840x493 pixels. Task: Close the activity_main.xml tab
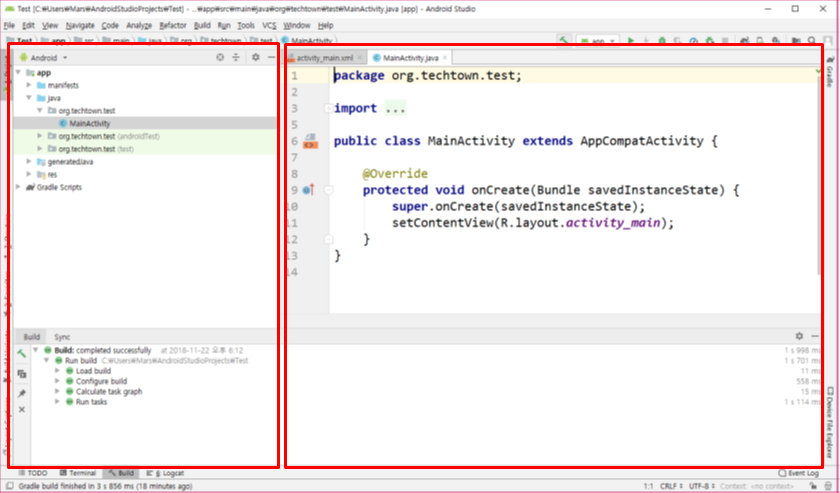pos(359,58)
